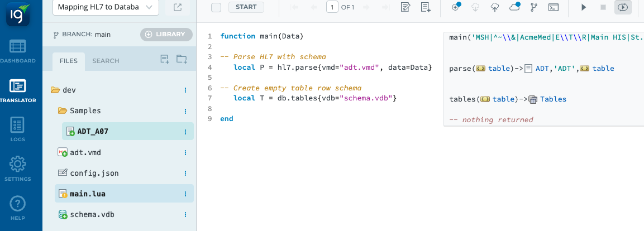Select the FILES tab
Screen dimensions: 644x231
pyautogui.click(x=69, y=61)
